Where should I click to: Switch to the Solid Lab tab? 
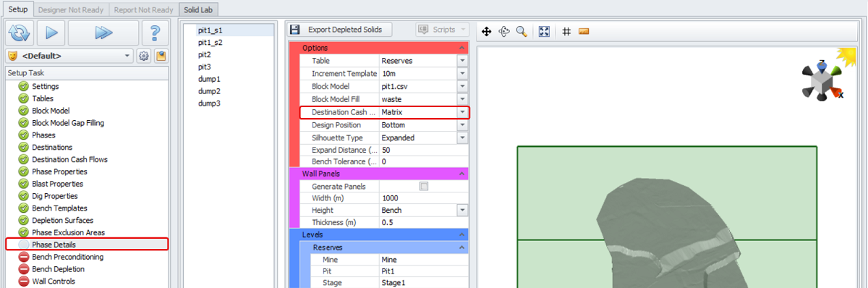pyautogui.click(x=199, y=10)
